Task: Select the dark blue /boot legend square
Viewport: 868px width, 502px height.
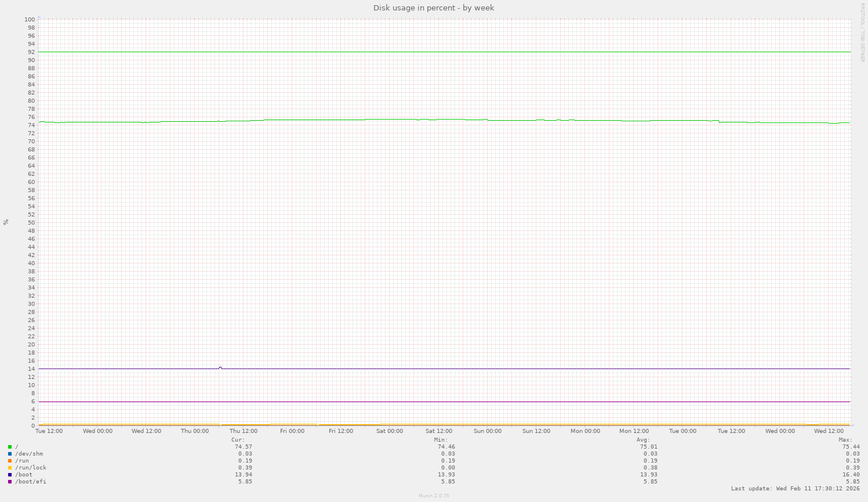Action: 9,474
